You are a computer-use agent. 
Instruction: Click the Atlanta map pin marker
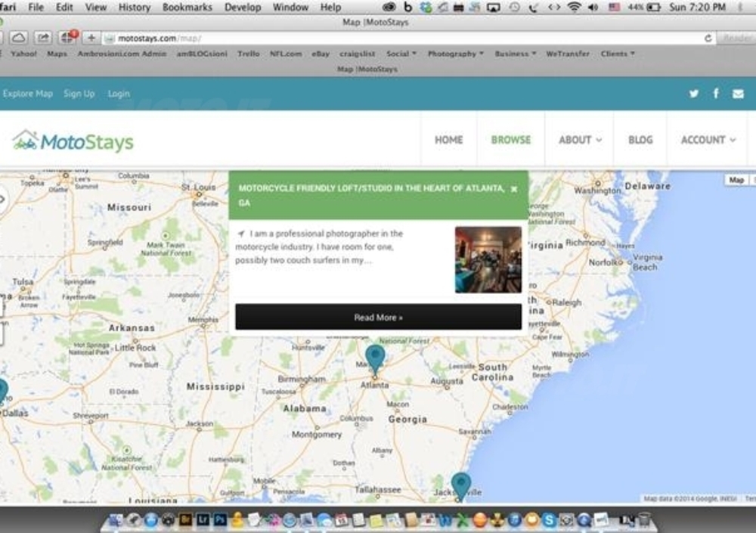click(375, 358)
